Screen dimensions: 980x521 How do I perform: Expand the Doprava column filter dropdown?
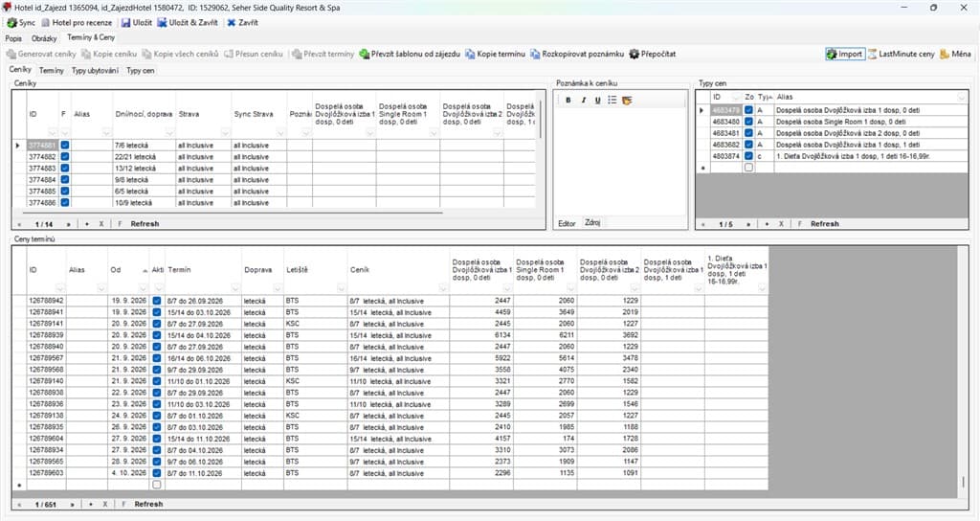278,288
